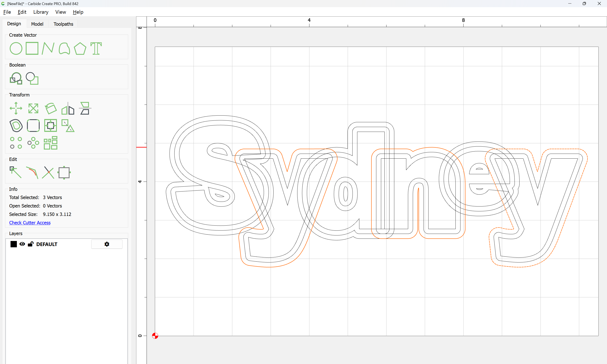Click the Check Cutter Access link
607x364 pixels.
[x=30, y=223]
